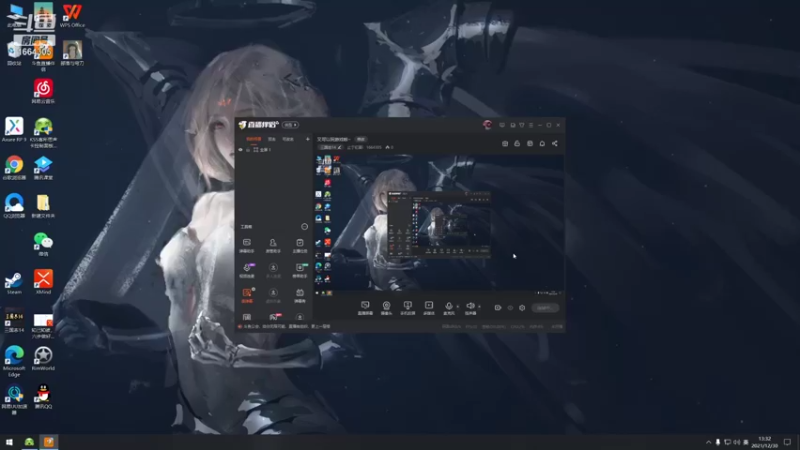This screenshot has width=800, height=450.
Task: Click room number 1664305 in the app
Action: (x=373, y=147)
